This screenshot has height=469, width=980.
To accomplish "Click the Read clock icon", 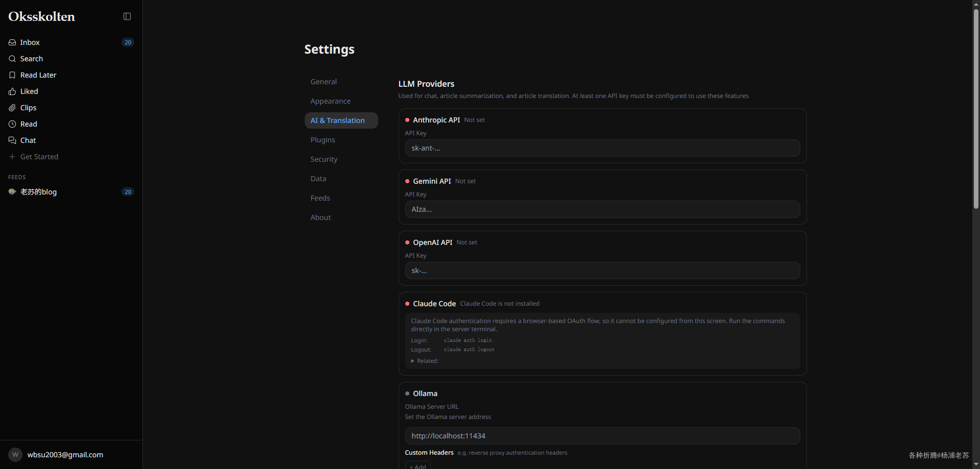I will [x=12, y=124].
